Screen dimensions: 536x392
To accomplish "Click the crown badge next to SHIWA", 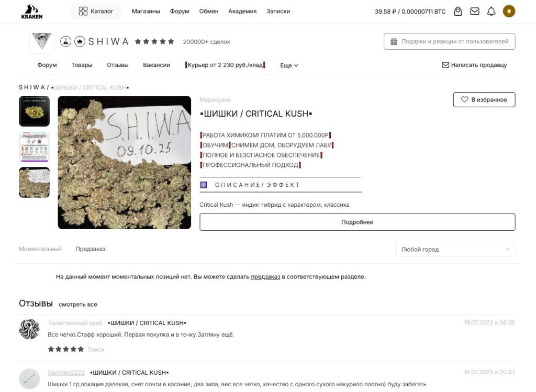I will pos(80,41).
